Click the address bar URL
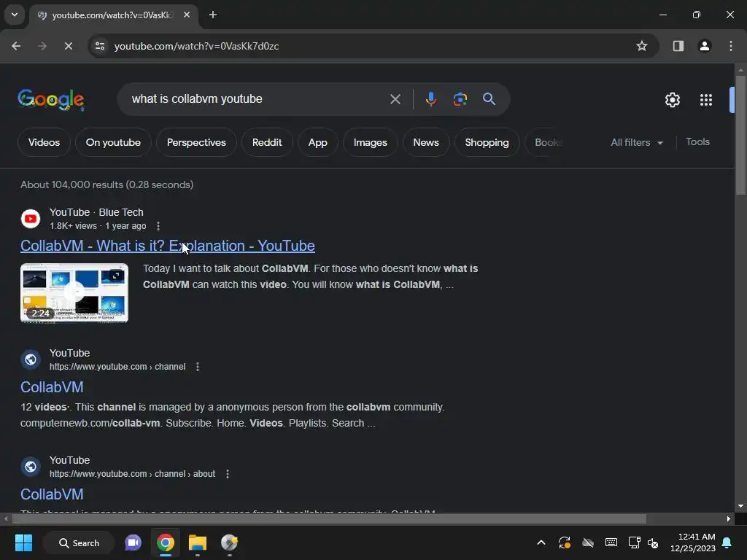Viewport: 747px width, 560px height. [196, 46]
